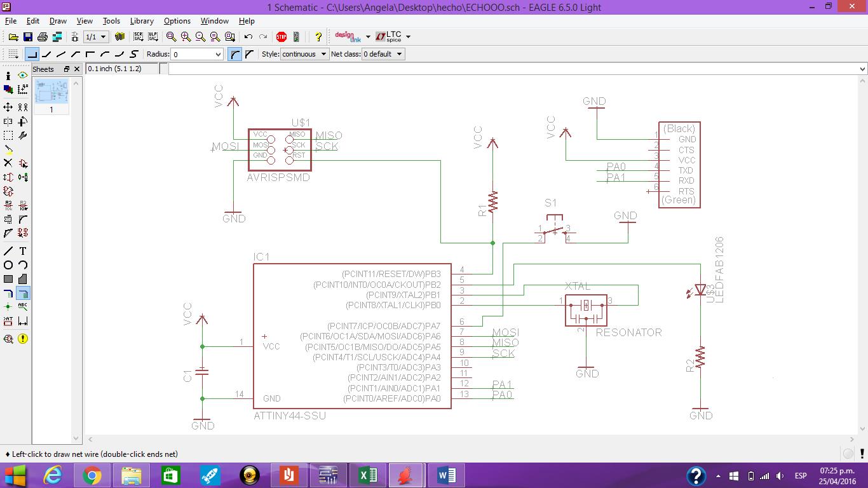Screen dimensions: 868x488
Task: Enable round miter wire joints
Action: click(234, 54)
